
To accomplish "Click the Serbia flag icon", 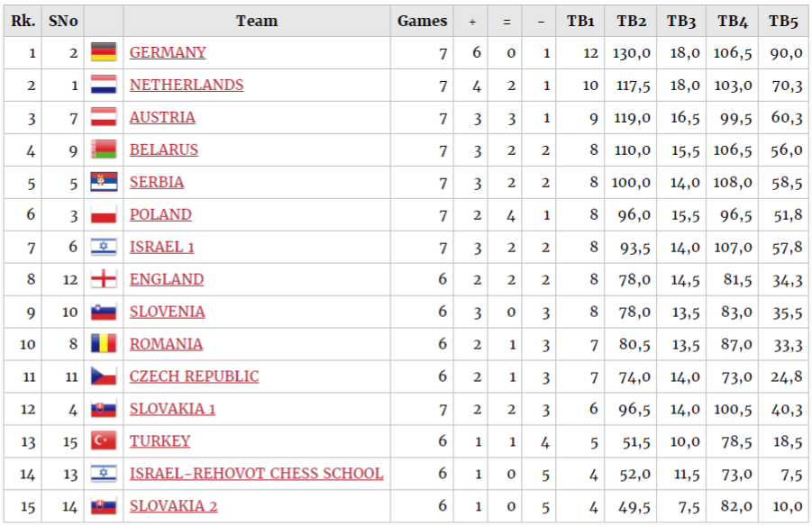I will click(x=104, y=182).
